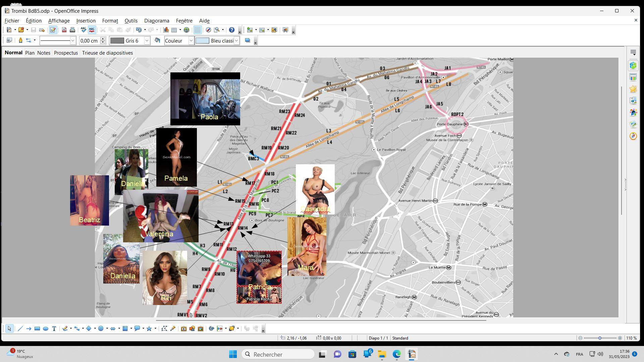Open the Diaporama menu
644x362 pixels.
tap(157, 21)
